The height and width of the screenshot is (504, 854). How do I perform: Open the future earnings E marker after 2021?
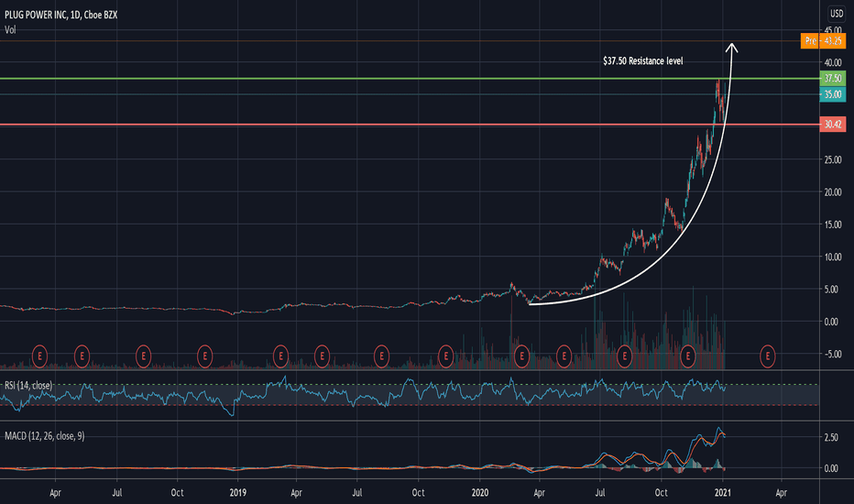(767, 356)
